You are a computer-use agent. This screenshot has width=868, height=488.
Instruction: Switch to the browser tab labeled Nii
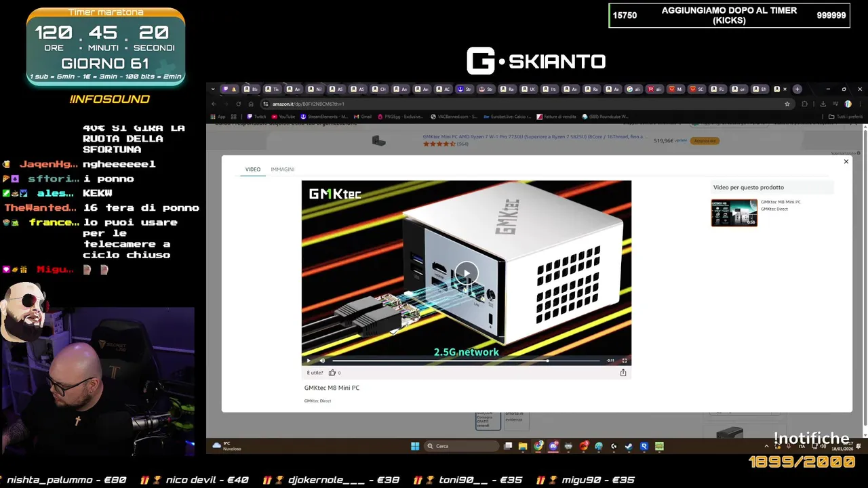coord(315,89)
